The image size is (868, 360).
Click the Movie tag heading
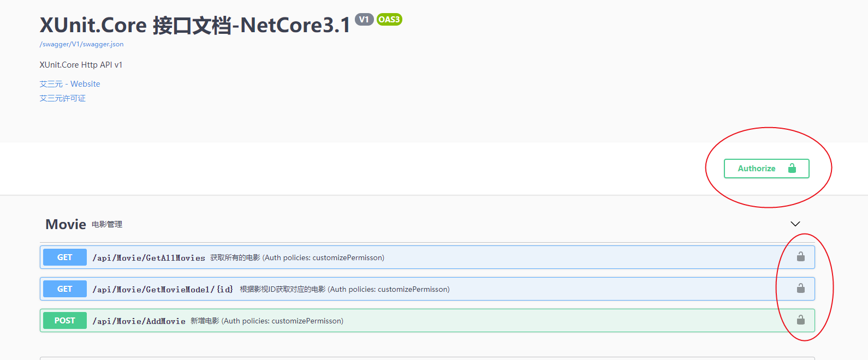66,224
